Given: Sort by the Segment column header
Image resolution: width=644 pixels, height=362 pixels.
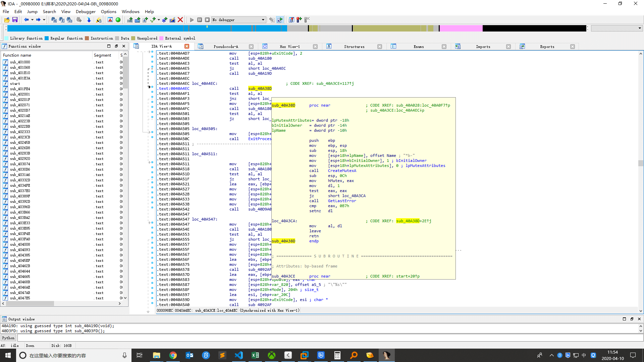Looking at the screenshot, I should (x=106, y=55).
